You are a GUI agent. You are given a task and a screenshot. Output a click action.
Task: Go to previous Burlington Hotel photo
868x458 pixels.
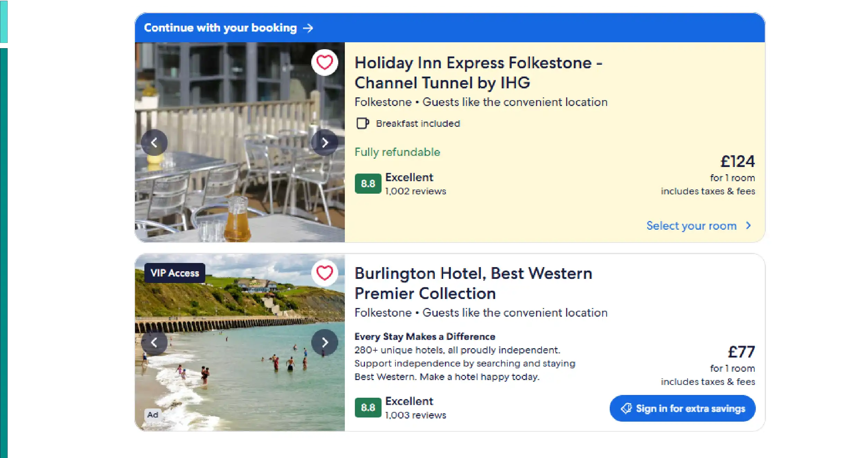point(154,342)
